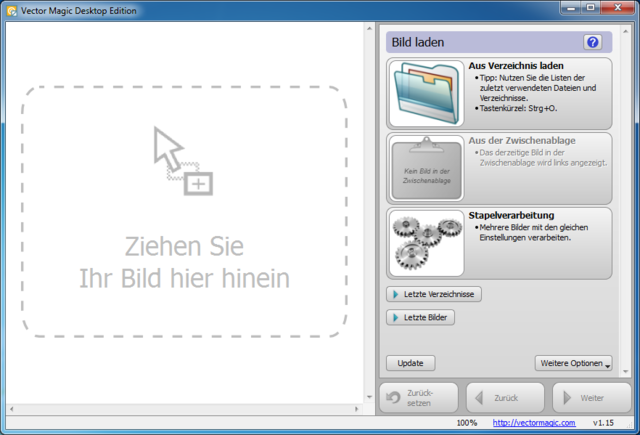Minimize the Vector Magic window
This screenshot has height=435, width=640.
[x=571, y=7]
